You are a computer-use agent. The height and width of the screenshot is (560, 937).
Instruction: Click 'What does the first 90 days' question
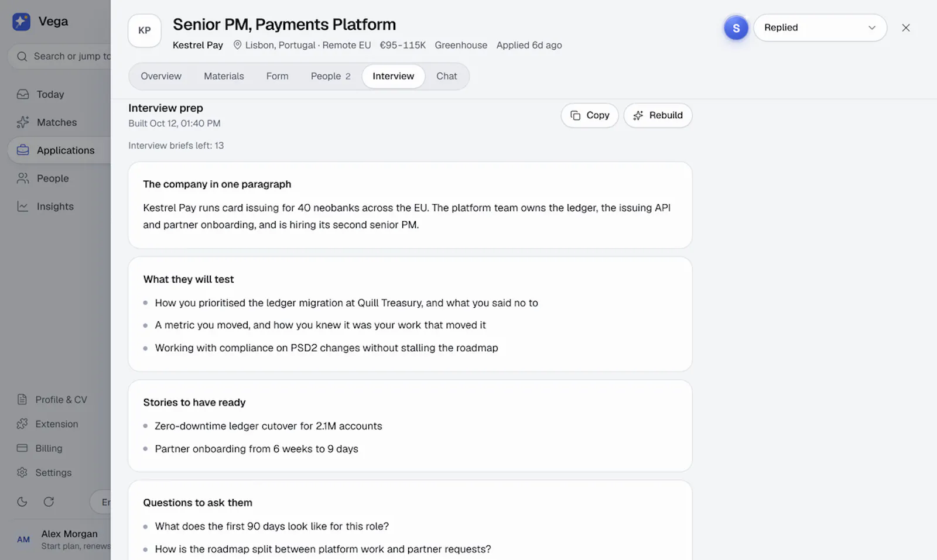[272, 526]
